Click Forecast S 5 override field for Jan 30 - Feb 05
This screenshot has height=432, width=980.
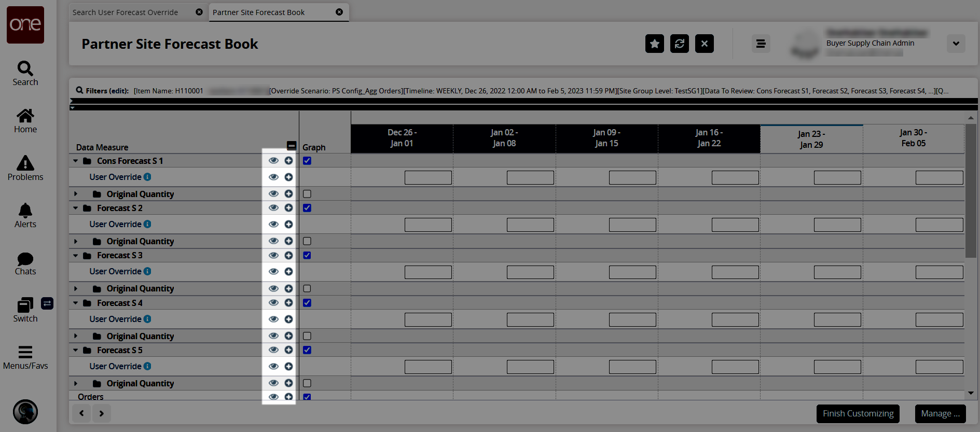coord(940,367)
